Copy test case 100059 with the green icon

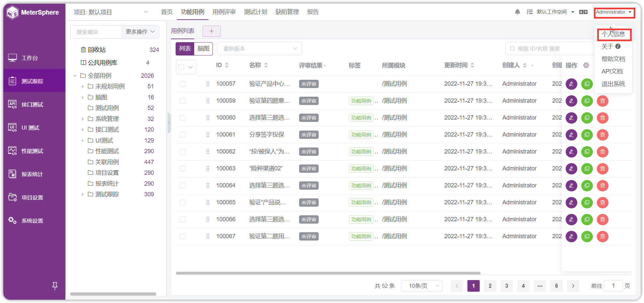tap(587, 101)
